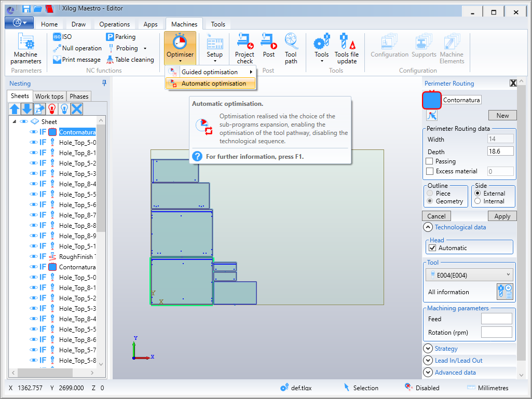
Task: Open the Optimiser dropdown
Action: click(x=180, y=48)
